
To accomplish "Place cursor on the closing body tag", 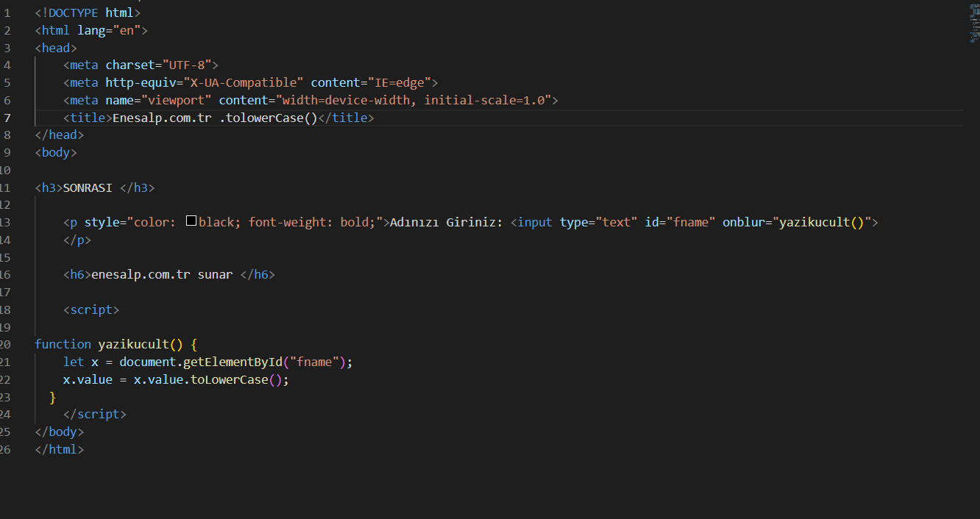I will click(59, 432).
